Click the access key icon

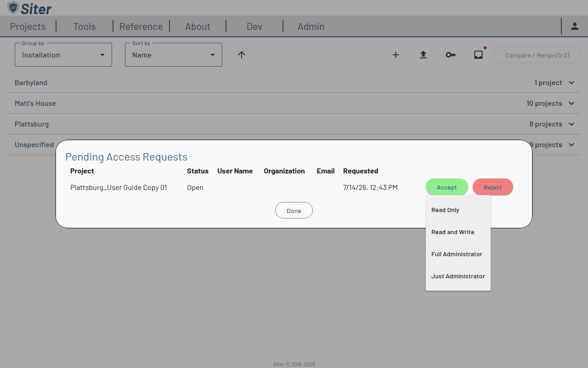[451, 55]
